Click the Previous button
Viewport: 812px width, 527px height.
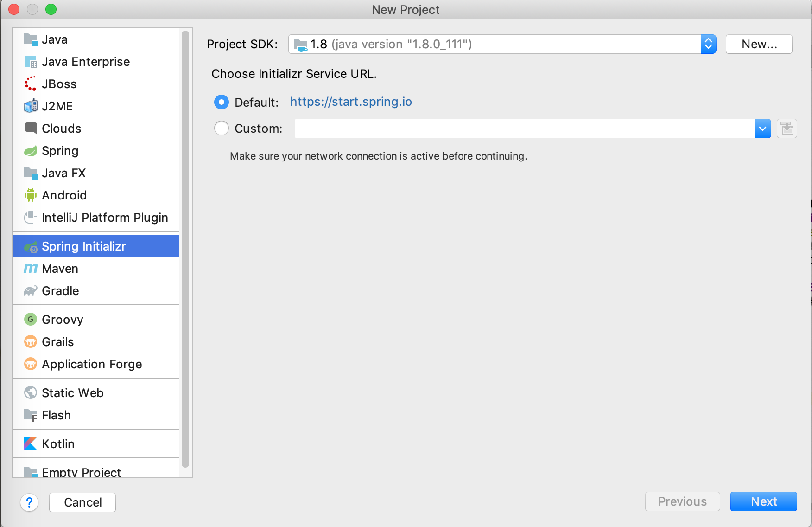tap(682, 501)
